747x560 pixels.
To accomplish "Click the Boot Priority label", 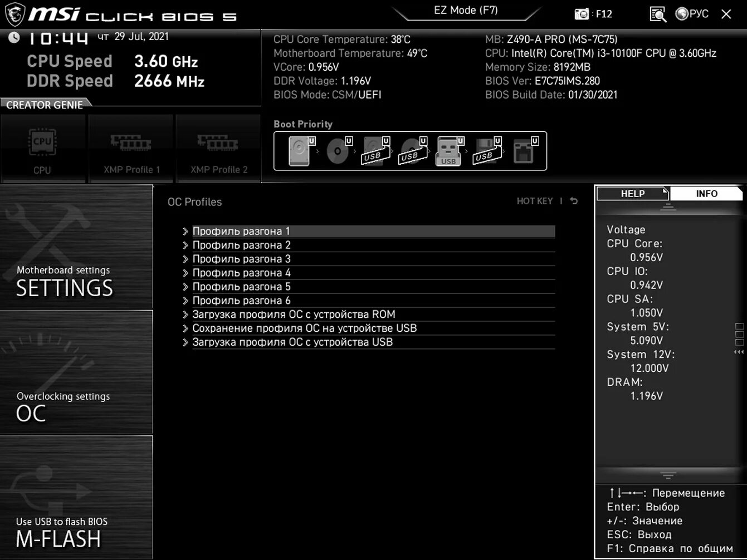I will point(303,124).
